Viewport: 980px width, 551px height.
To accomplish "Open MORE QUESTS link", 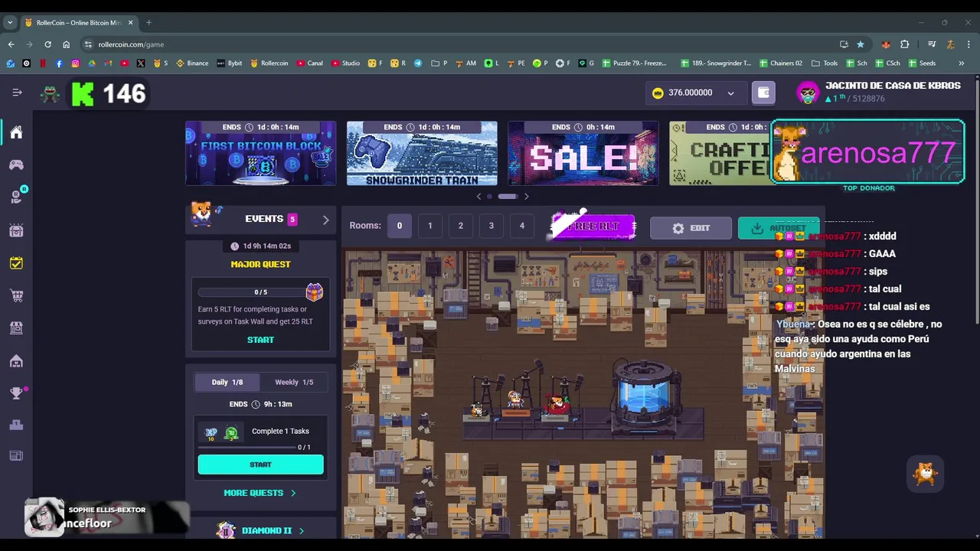I will [260, 493].
